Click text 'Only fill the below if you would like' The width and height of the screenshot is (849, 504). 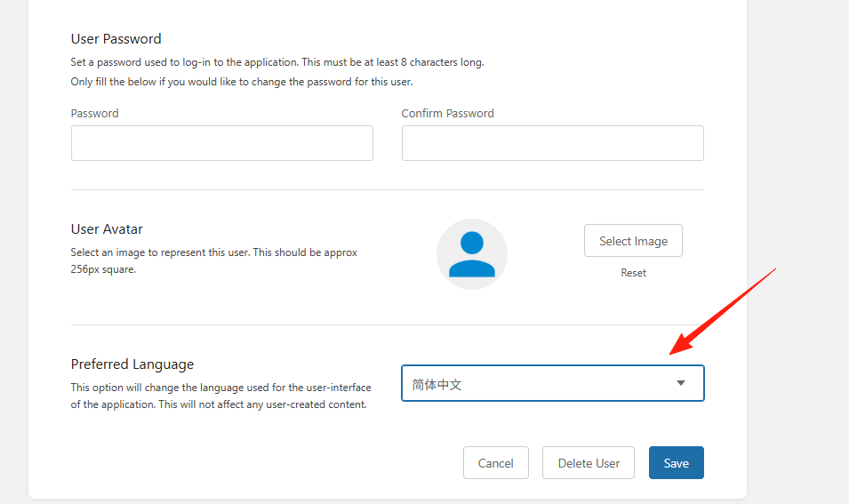154,82
